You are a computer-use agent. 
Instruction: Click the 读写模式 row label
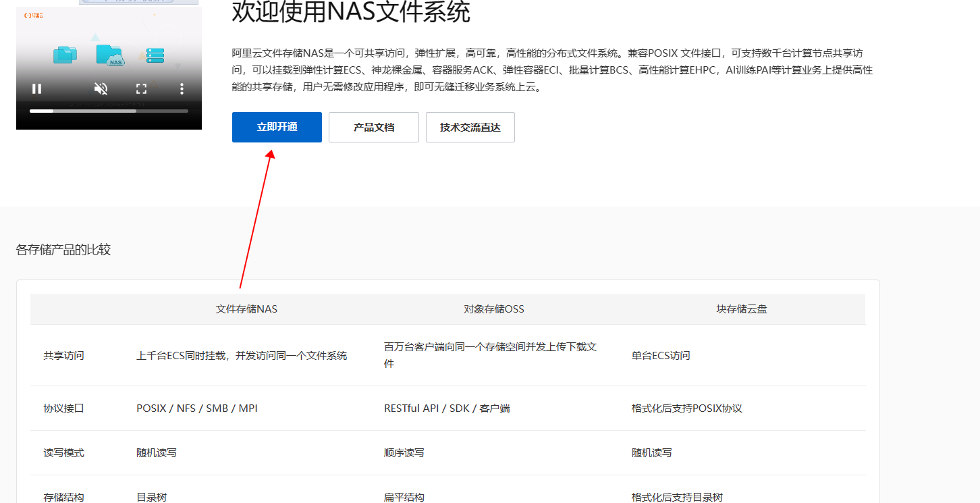pos(64,453)
